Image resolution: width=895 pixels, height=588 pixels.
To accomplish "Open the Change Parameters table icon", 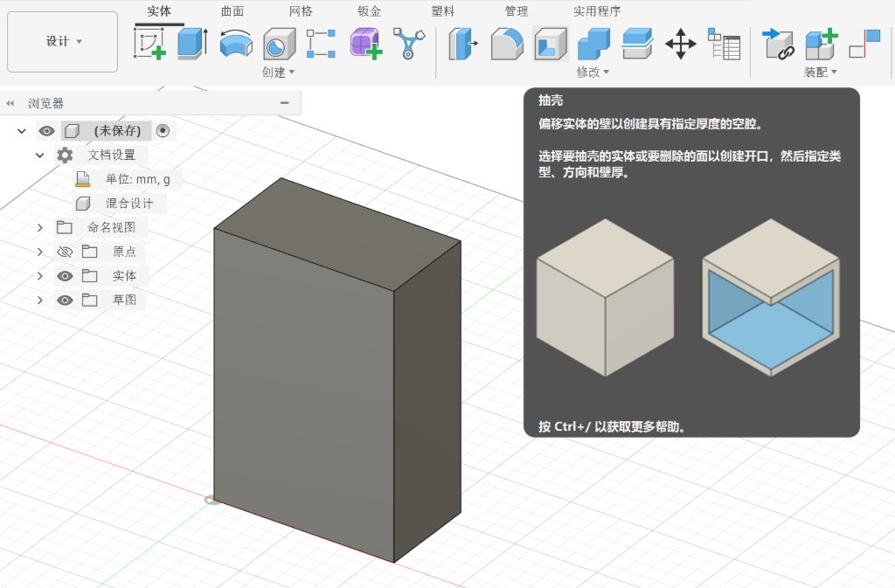I will click(x=726, y=42).
